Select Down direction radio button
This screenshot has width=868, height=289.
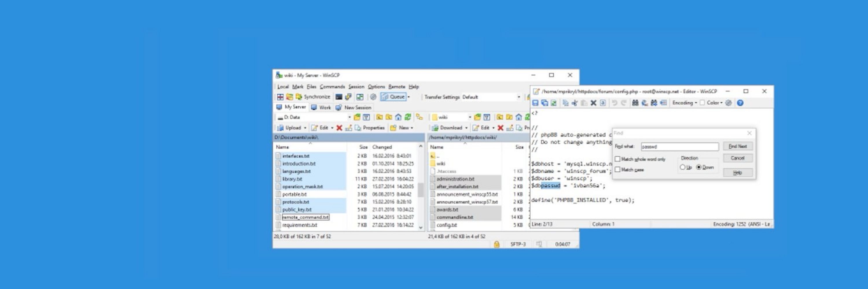pyautogui.click(x=698, y=167)
